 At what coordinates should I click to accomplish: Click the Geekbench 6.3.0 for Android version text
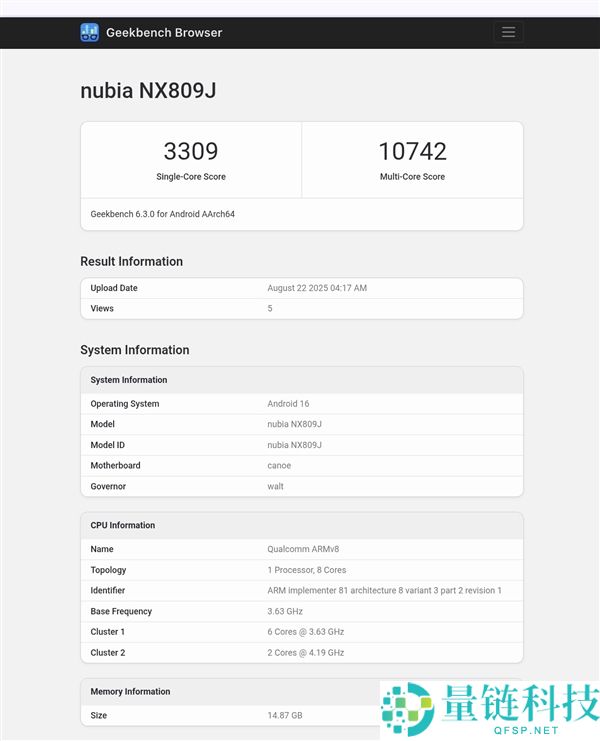162,214
